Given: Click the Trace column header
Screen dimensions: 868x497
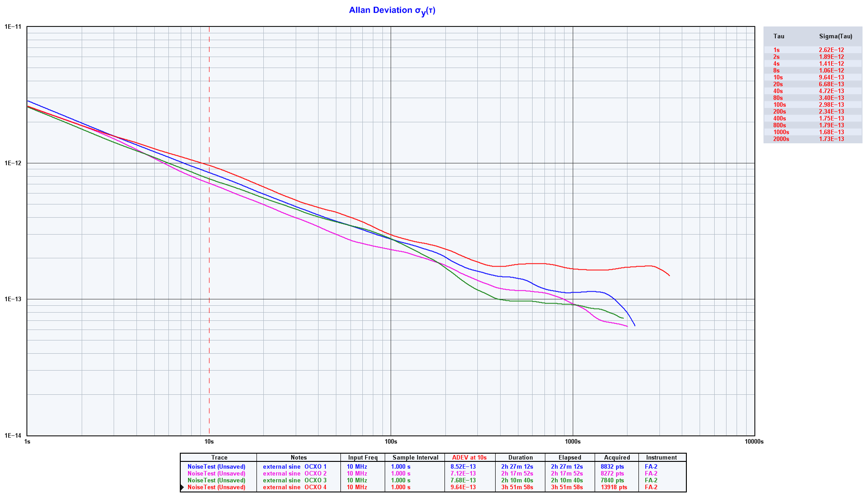Looking at the screenshot, I should (x=219, y=458).
